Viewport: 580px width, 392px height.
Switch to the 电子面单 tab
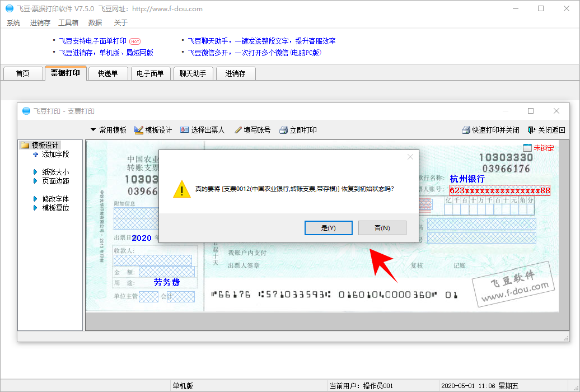tap(150, 73)
